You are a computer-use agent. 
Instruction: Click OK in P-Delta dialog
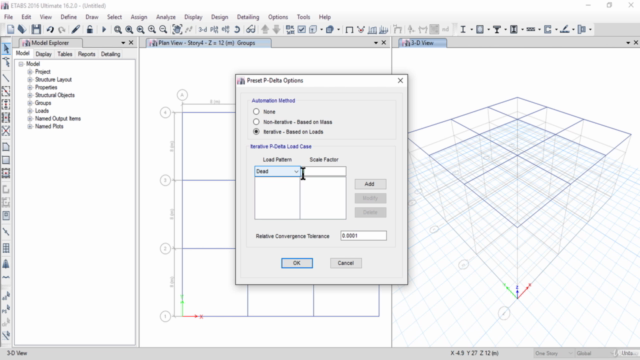pos(297,263)
